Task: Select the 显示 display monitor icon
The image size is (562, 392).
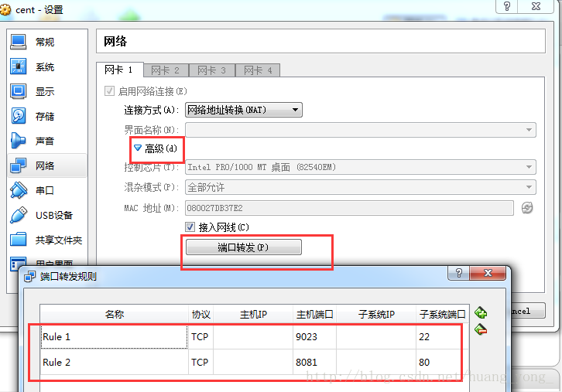Action: (x=18, y=91)
